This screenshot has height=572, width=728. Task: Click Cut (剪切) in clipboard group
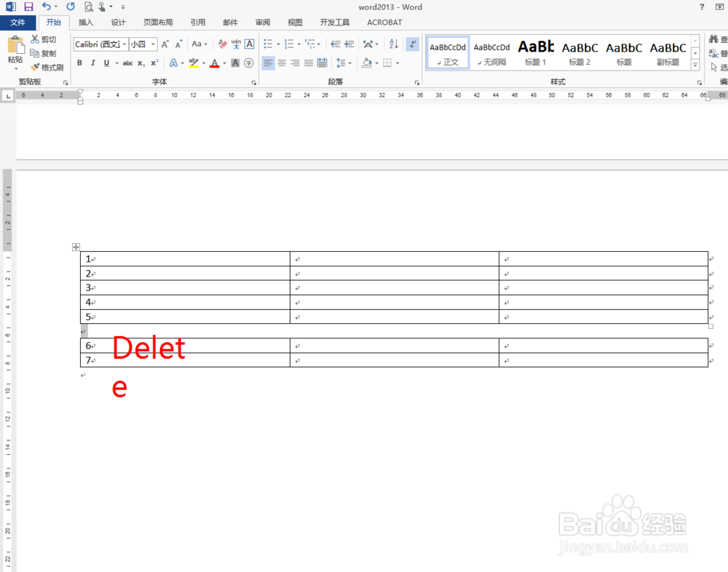pos(43,39)
